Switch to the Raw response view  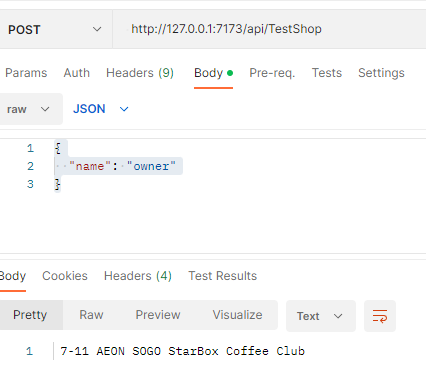click(91, 315)
